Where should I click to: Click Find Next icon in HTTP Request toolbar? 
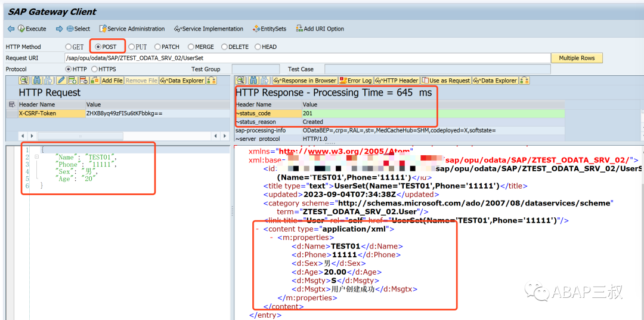(x=48, y=80)
